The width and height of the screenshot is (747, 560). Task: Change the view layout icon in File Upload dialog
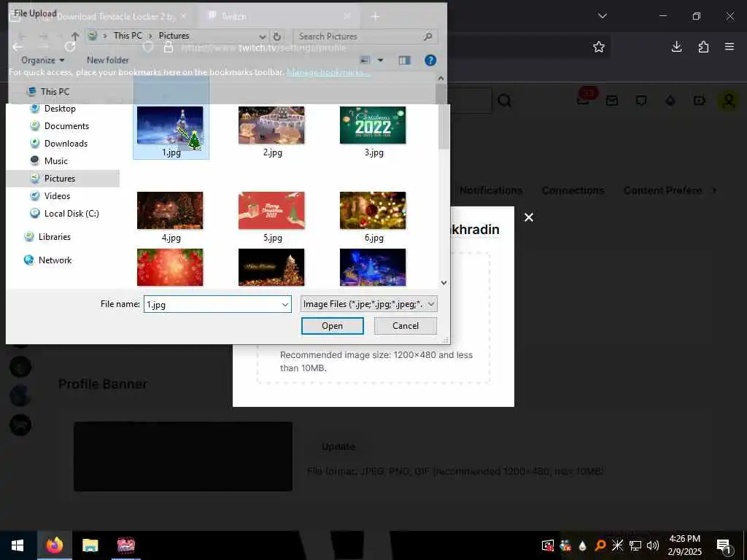[x=365, y=61]
